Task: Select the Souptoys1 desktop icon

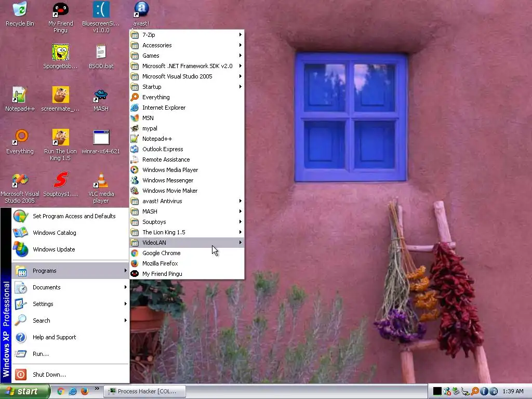Action: pos(60,184)
